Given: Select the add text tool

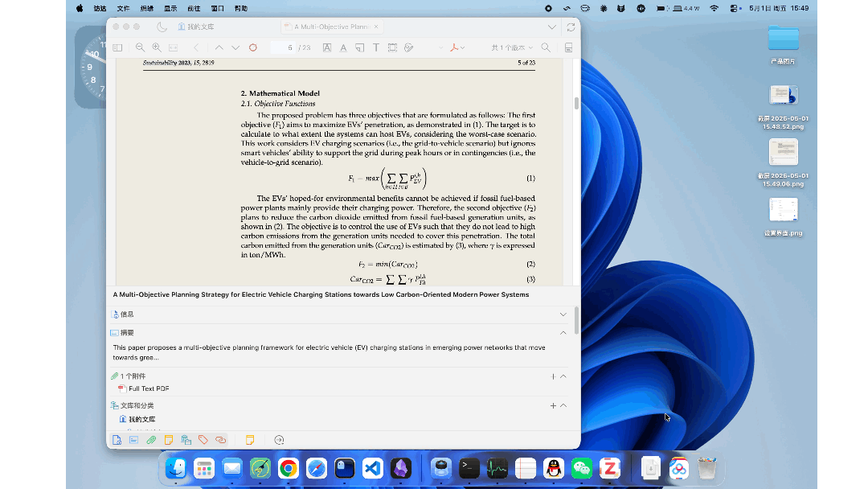Looking at the screenshot, I should pos(376,47).
